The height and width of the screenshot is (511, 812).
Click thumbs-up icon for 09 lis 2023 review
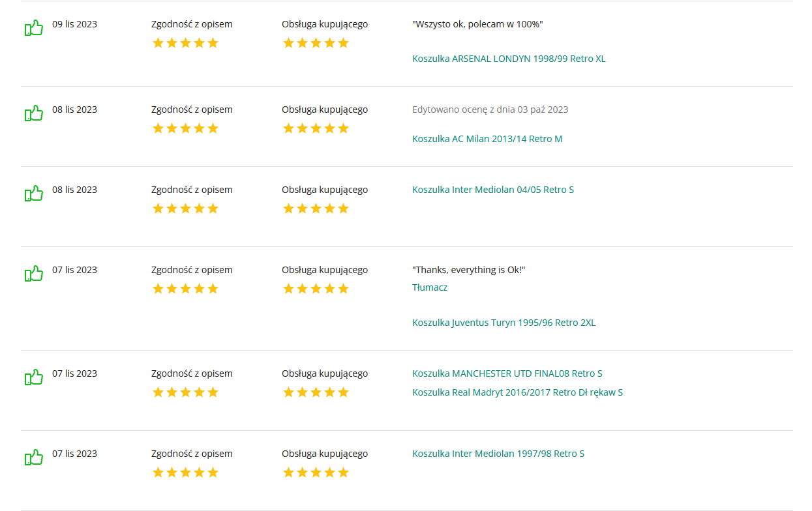[x=34, y=28]
